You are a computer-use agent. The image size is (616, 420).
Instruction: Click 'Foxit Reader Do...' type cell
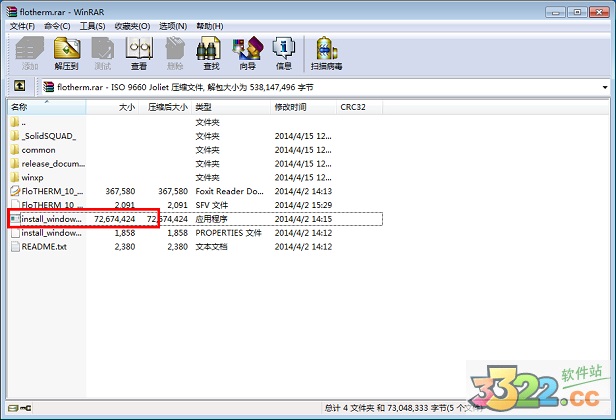pos(229,191)
